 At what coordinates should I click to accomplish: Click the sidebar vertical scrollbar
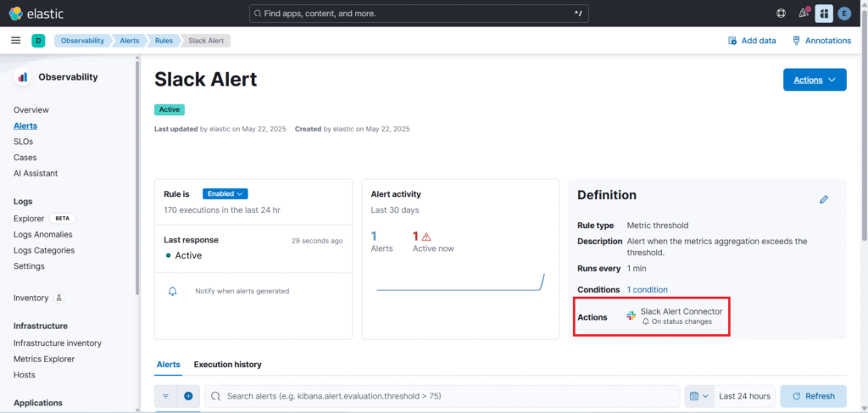click(x=137, y=177)
